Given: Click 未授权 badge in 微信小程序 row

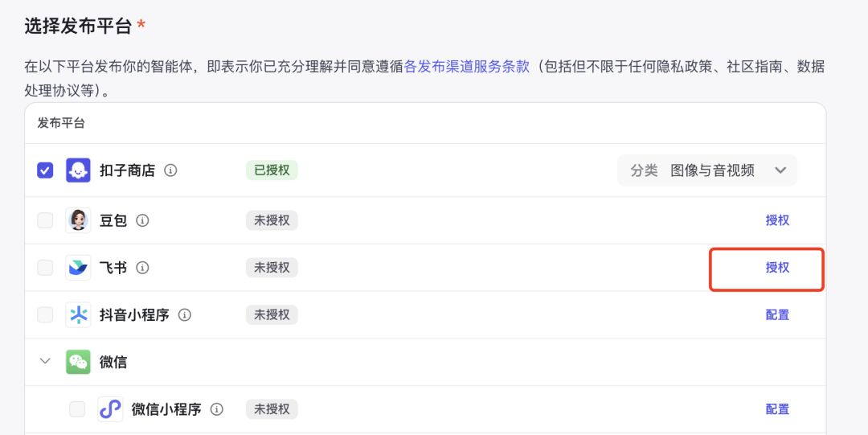Looking at the screenshot, I should 272,409.
